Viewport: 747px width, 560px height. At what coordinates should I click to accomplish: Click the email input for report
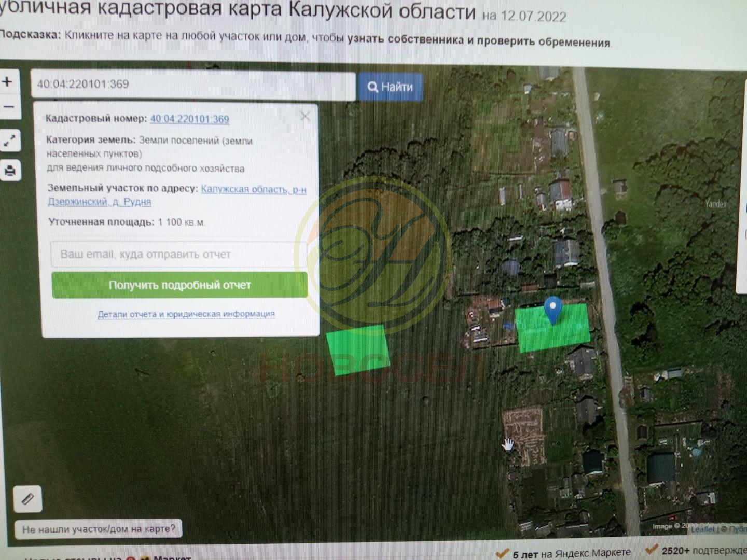point(179,255)
